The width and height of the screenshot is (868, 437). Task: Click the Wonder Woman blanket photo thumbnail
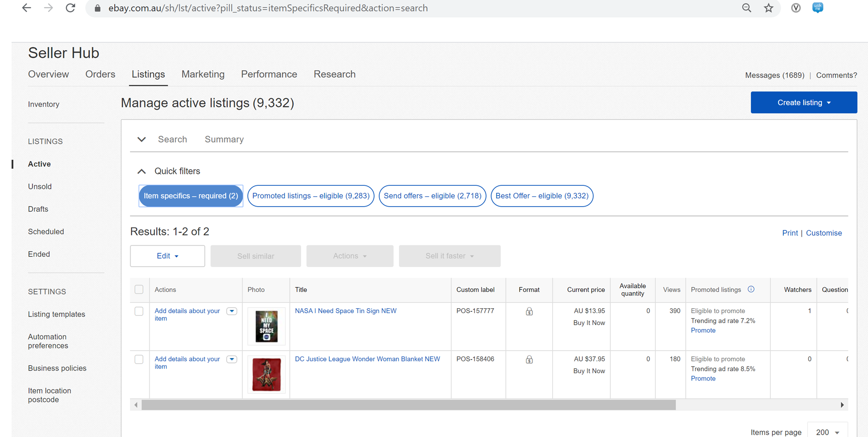tap(266, 374)
